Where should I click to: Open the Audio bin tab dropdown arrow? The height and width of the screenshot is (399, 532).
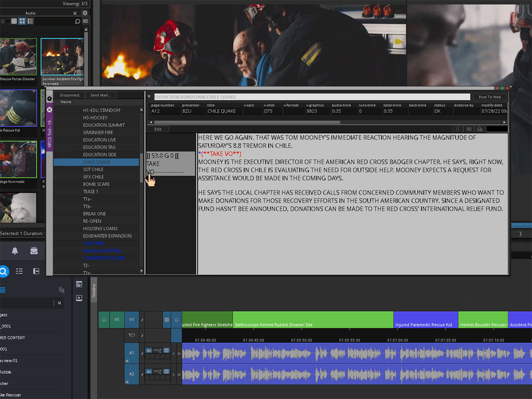(x=85, y=13)
